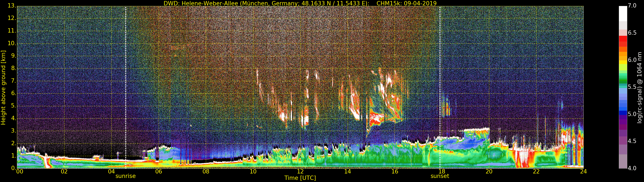Click the 02 tick on the time axis
Viewport: 644px width, 182px height.
64,171
